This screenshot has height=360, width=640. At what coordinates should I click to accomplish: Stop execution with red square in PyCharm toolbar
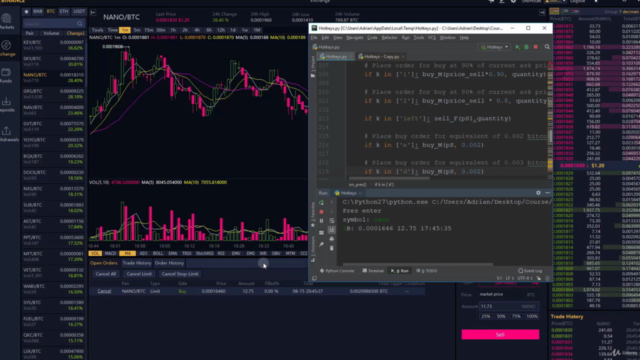536,47
